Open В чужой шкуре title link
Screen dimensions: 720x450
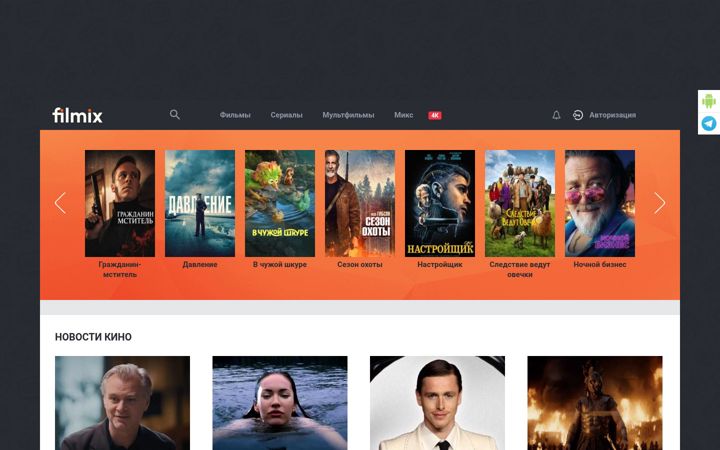point(280,264)
